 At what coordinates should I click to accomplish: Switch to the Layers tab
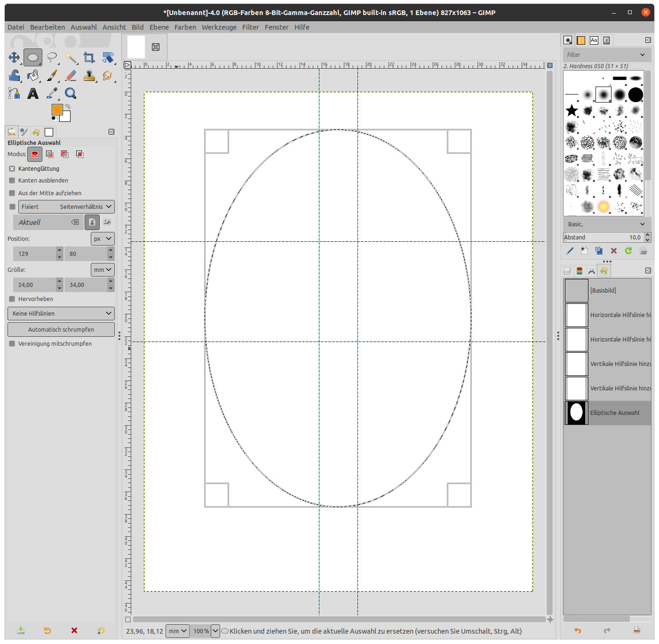[567, 270]
